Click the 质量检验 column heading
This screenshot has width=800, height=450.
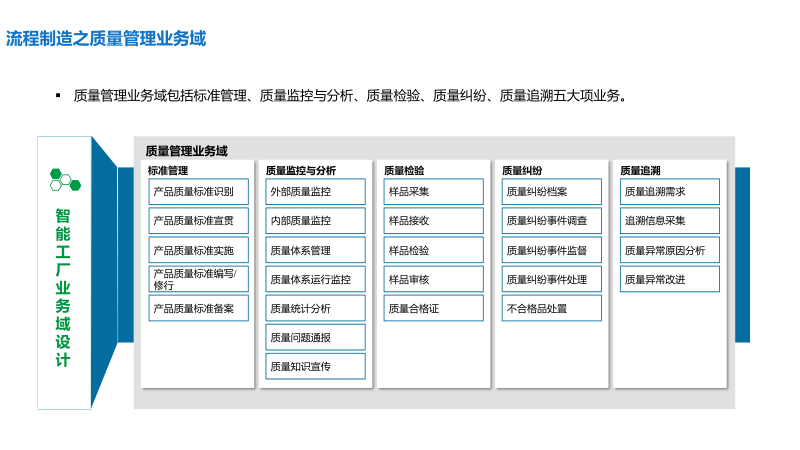click(x=404, y=170)
